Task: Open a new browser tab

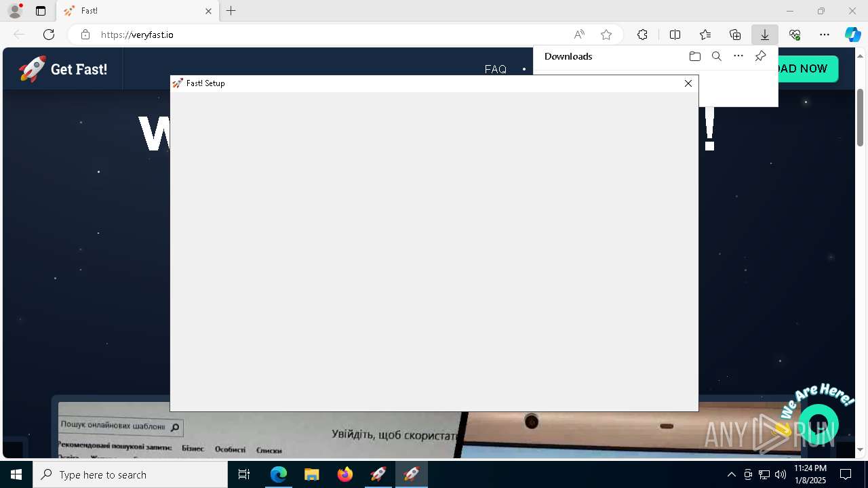Action: coord(231,11)
